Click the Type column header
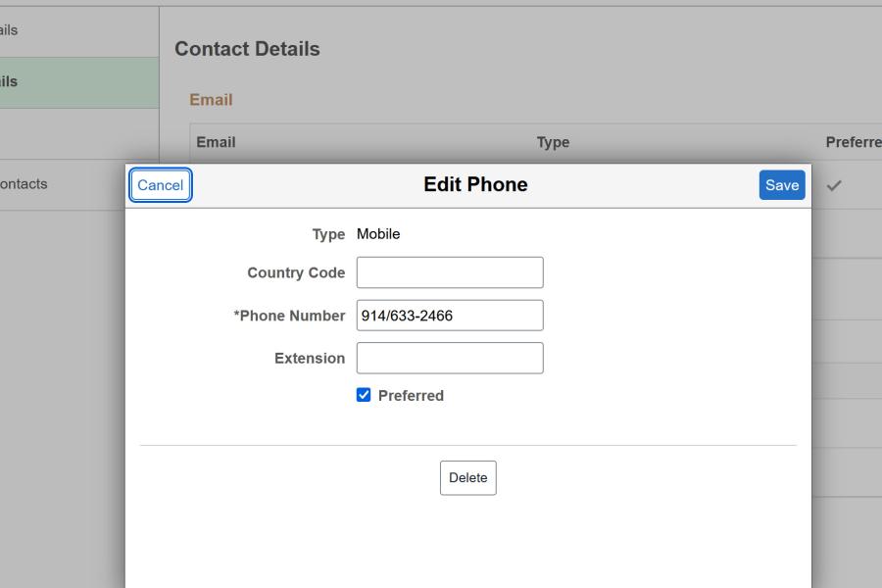 coord(554,142)
